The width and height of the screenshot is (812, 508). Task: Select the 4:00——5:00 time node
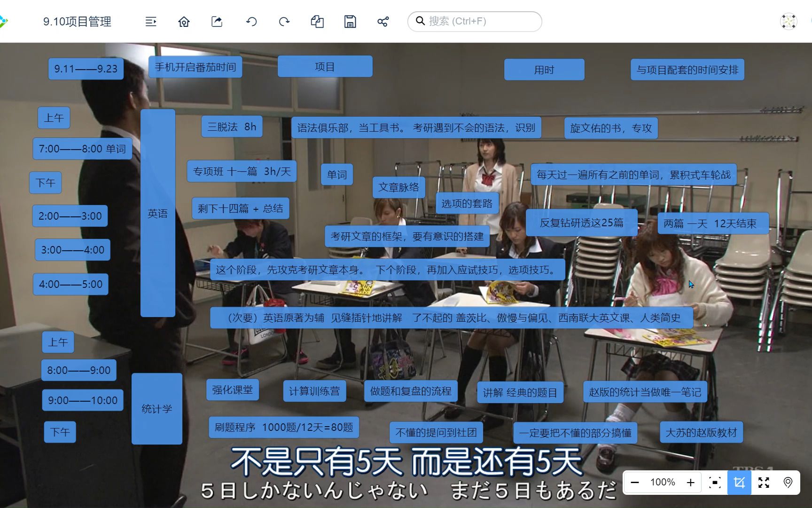pyautogui.click(x=70, y=284)
